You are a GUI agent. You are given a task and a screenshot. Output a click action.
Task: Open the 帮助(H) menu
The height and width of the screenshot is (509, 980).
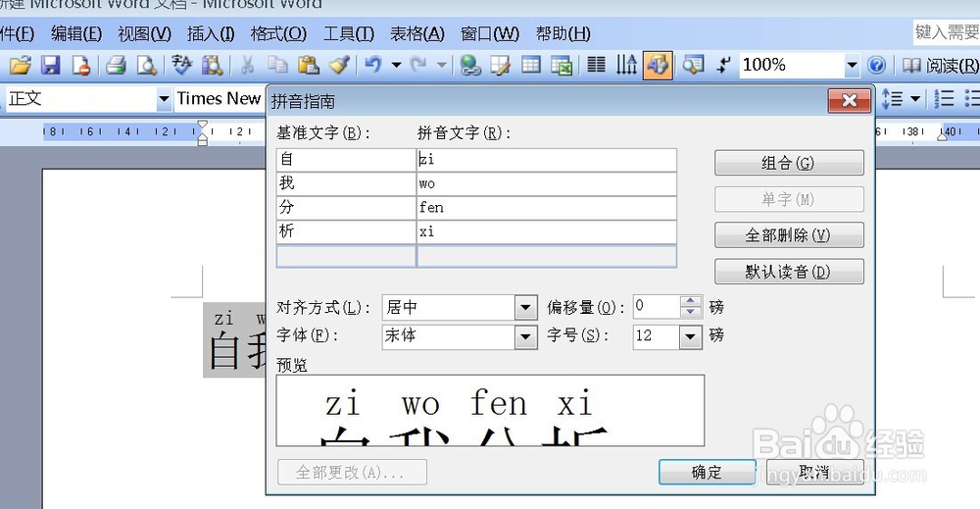563,33
